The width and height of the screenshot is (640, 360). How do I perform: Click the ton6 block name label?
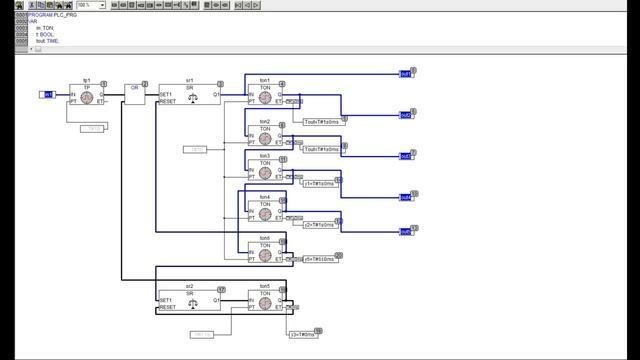(x=265, y=238)
